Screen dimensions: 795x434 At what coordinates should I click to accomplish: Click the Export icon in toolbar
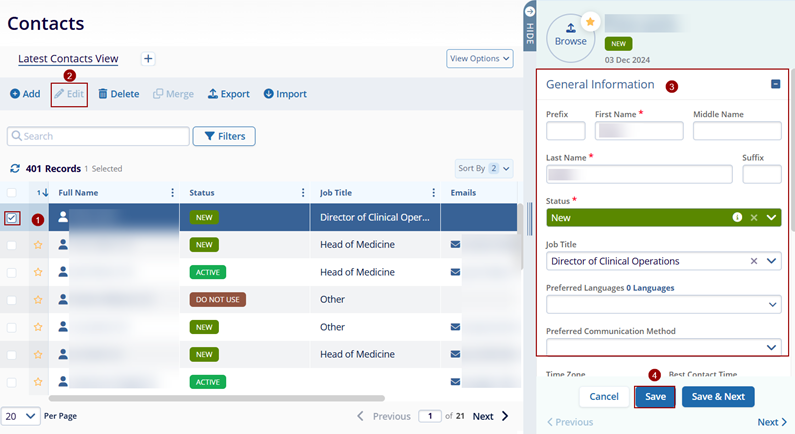(213, 94)
